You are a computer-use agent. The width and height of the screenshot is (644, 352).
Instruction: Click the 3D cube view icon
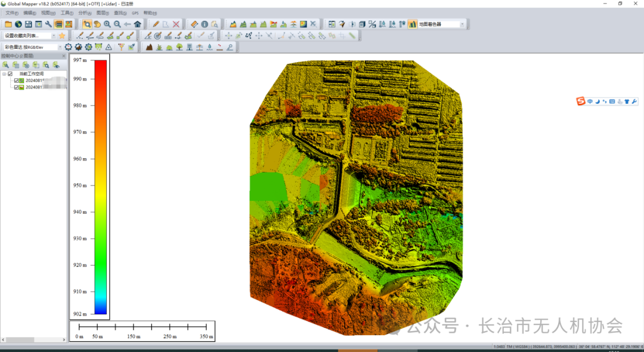(362, 24)
